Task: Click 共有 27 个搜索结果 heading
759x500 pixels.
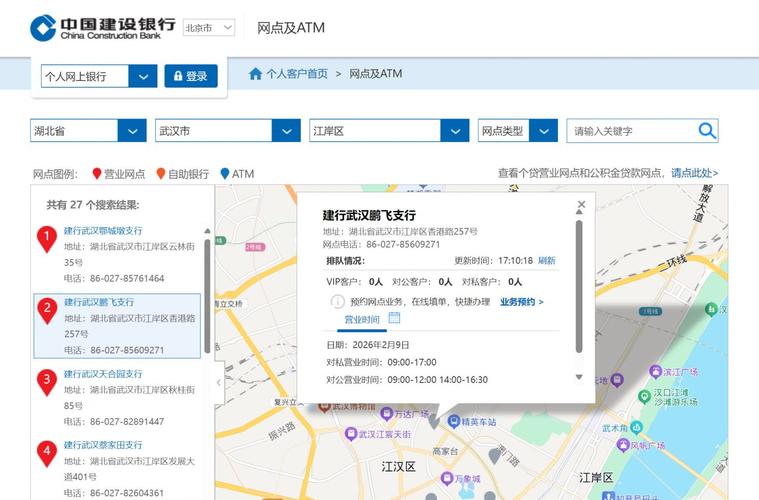Action: click(x=93, y=205)
